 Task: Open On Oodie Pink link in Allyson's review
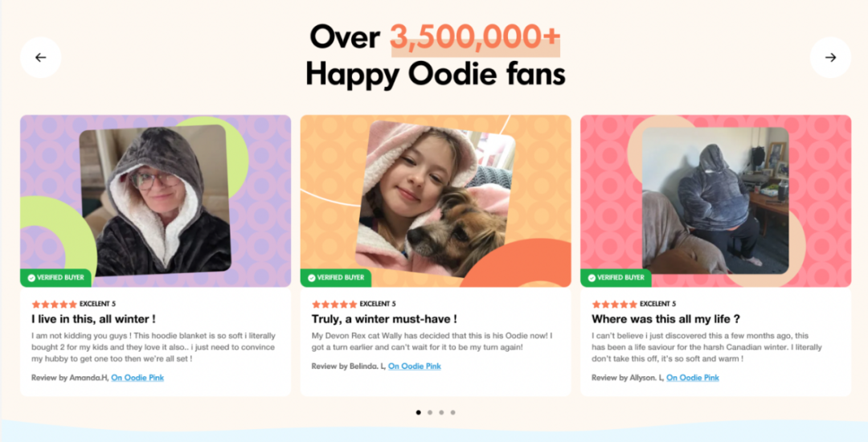click(693, 378)
